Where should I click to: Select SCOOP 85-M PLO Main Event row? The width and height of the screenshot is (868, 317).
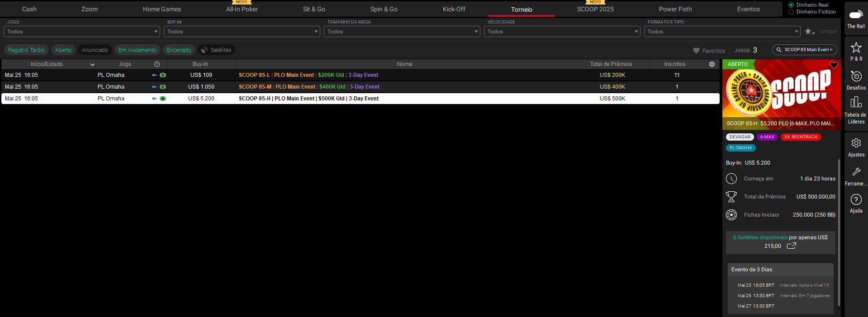point(360,87)
